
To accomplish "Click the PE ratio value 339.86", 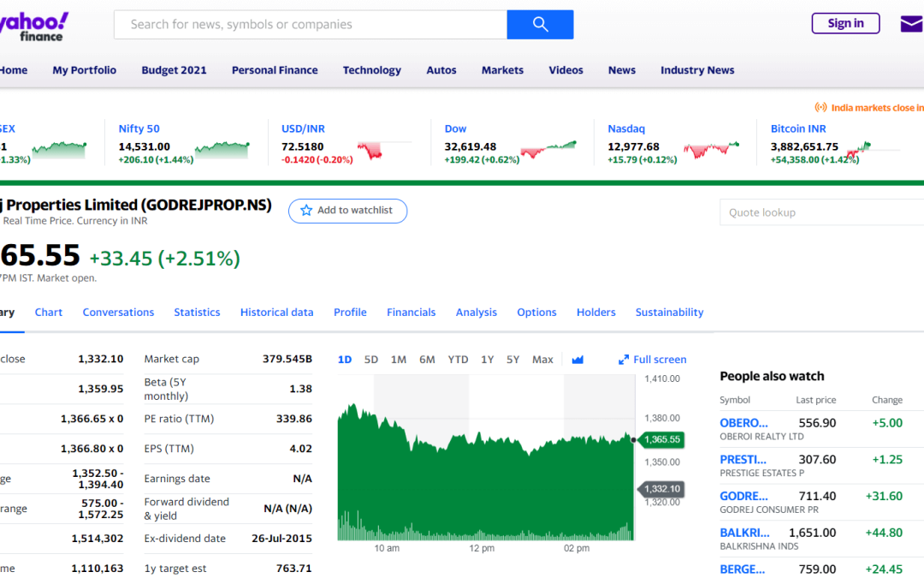I will [294, 419].
